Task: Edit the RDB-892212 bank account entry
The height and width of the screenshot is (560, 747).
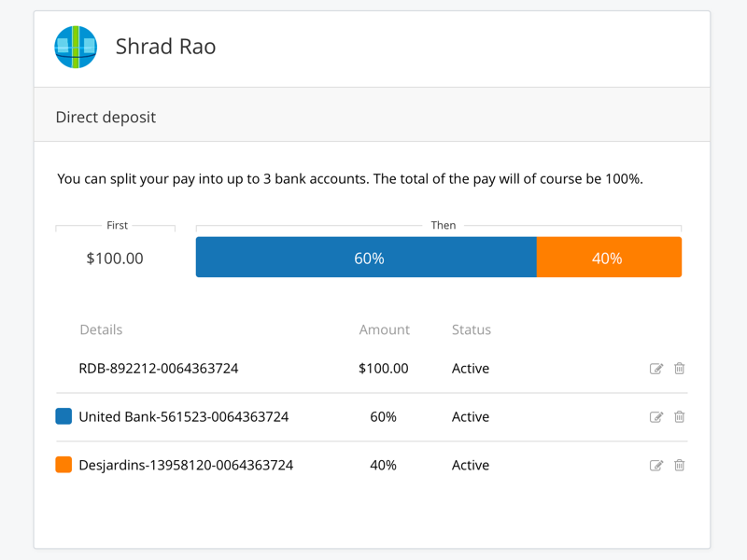Action: coord(656,368)
